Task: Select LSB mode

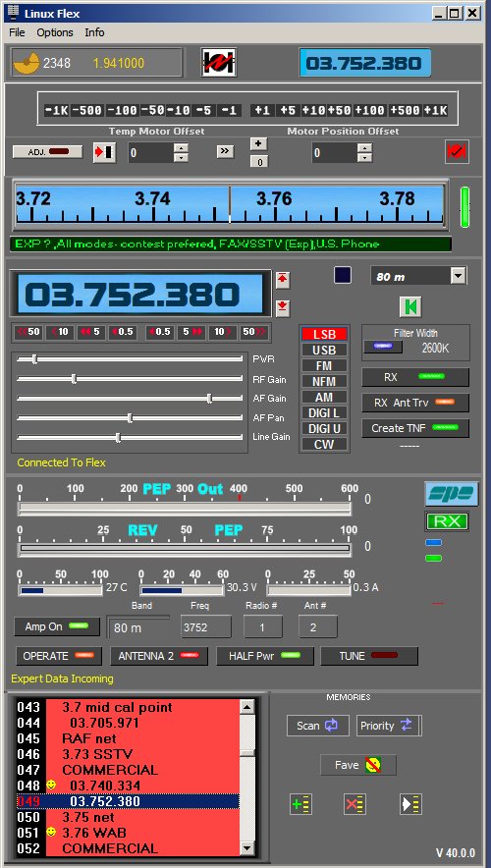Action: [324, 335]
